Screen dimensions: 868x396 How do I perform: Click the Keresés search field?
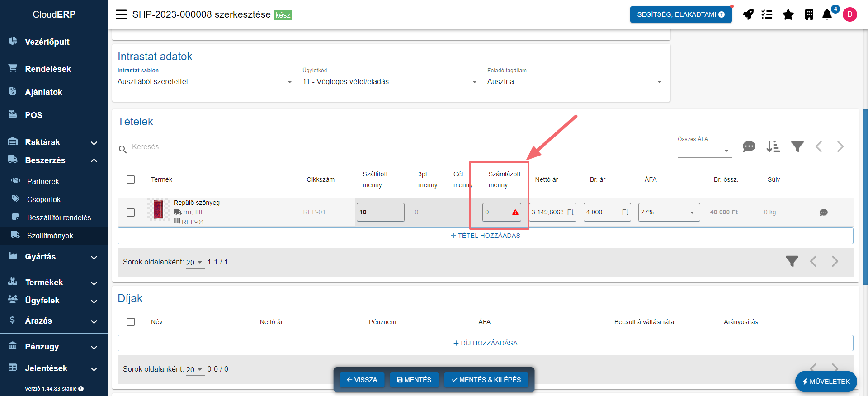point(185,147)
